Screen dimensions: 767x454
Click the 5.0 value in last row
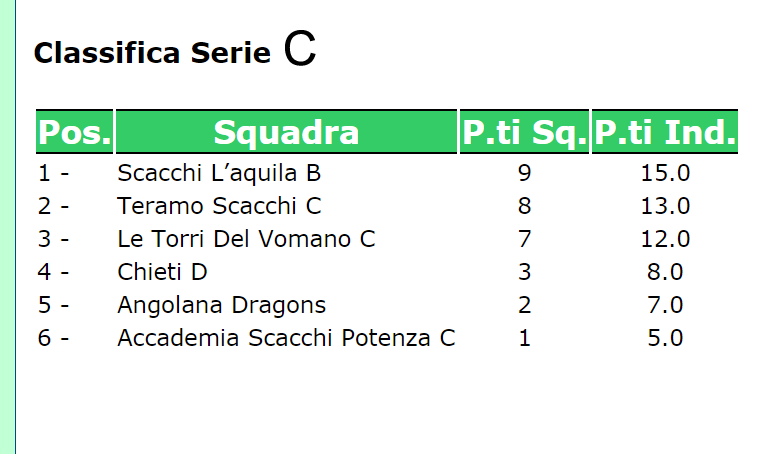pyautogui.click(x=665, y=338)
